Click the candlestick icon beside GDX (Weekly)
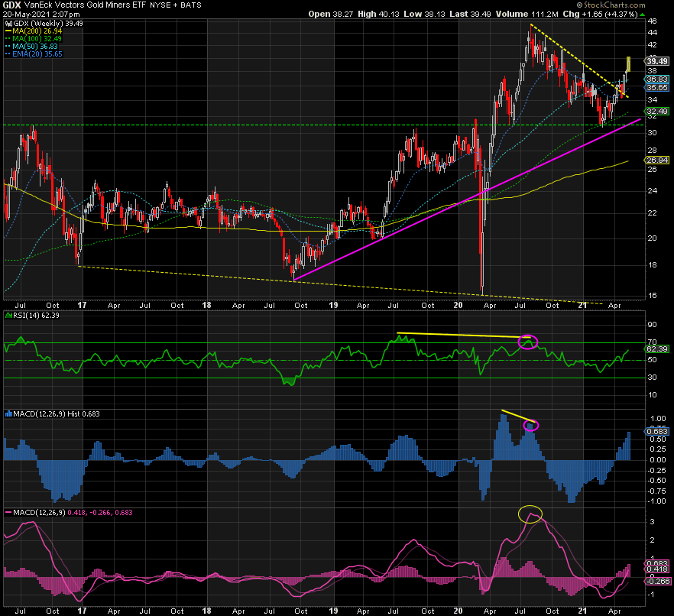The width and height of the screenshot is (674, 616). (x=8, y=24)
